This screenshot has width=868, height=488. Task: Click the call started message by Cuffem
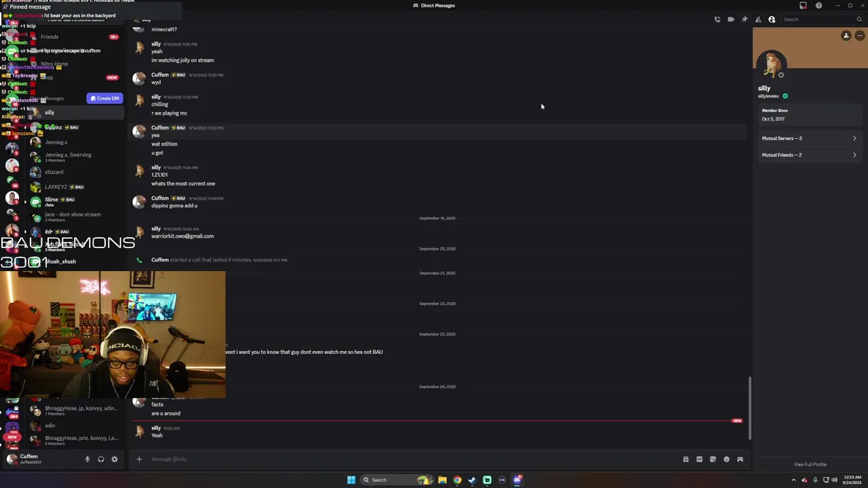[x=218, y=260]
